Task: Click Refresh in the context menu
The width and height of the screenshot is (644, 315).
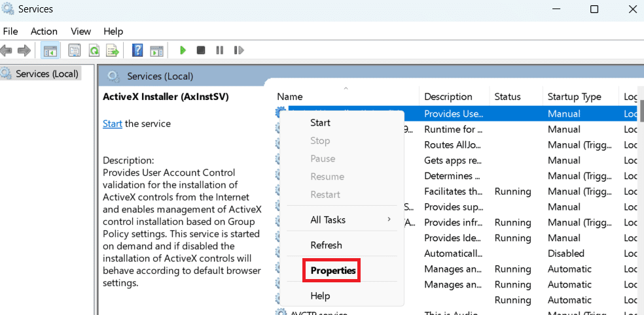Action: (326, 245)
